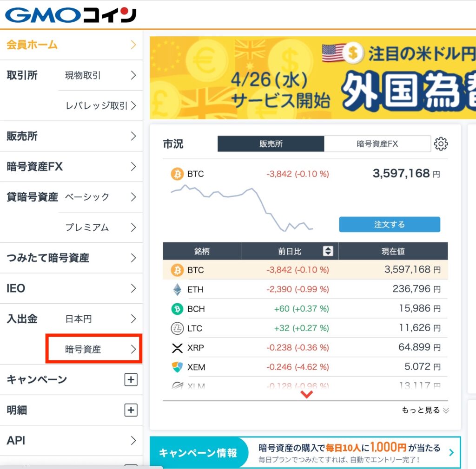This screenshot has width=476, height=469.
Task: Open the 会員ホーム chevron
Action: [x=133, y=45]
